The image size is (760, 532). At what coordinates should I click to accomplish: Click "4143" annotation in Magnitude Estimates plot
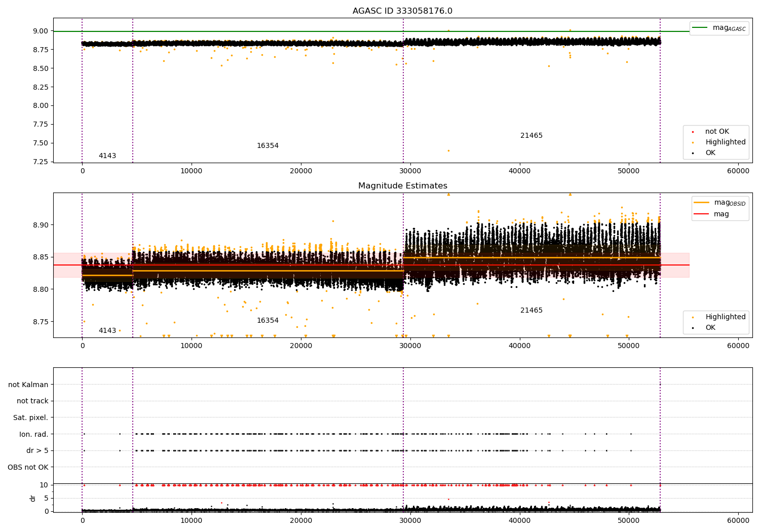click(x=107, y=331)
